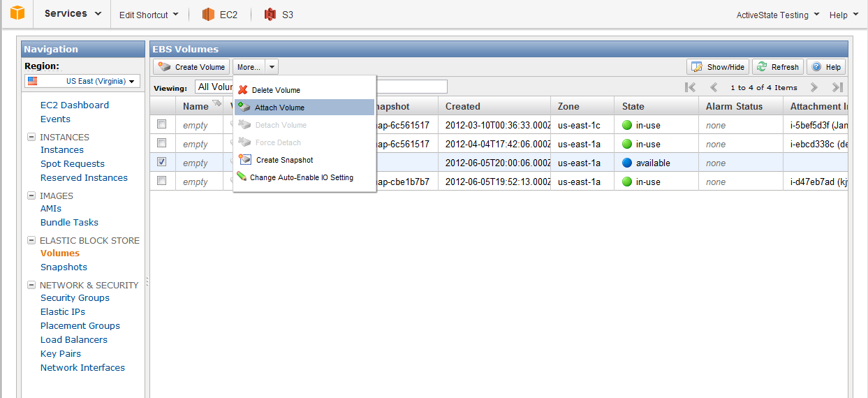This screenshot has width=868, height=398.
Task: Open the ActiveState Testing account menu
Action: point(777,15)
